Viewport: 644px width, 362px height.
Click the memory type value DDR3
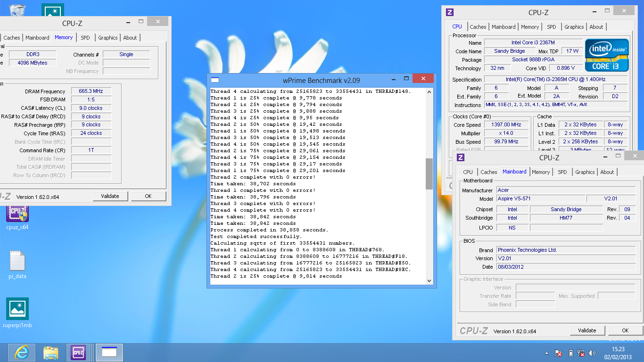[32, 54]
